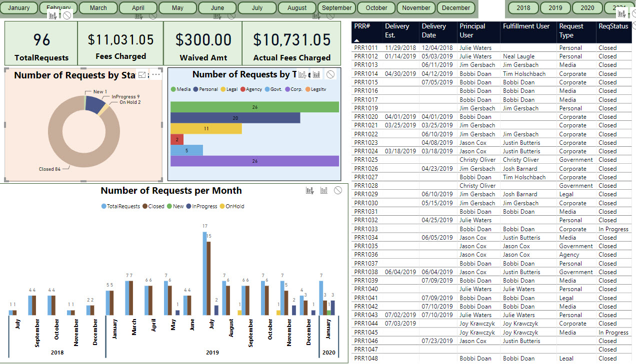Toggle the sort arrow under PRR# column header

(357, 40)
